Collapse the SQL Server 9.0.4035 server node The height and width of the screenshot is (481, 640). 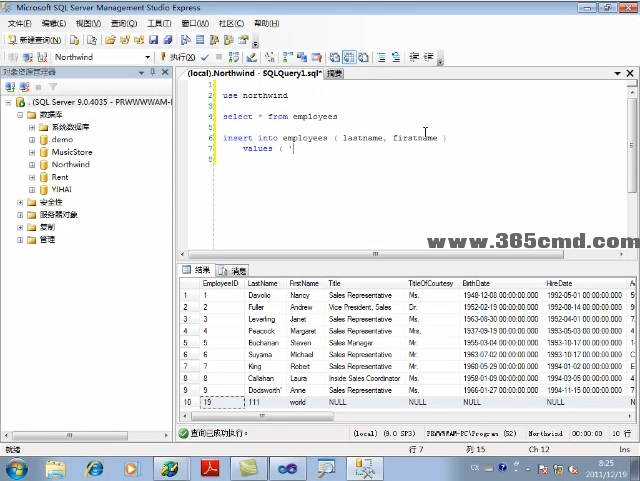[x=8, y=102]
